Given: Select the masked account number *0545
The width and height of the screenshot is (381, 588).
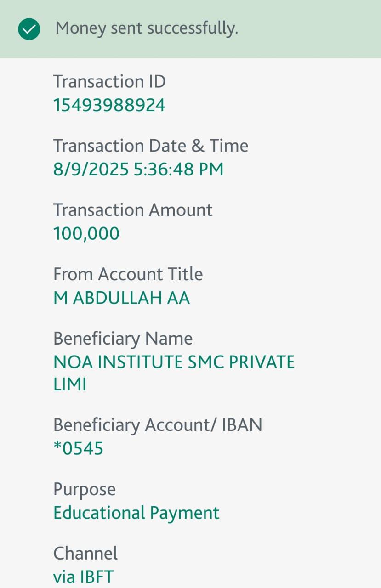Looking at the screenshot, I should point(78,448).
